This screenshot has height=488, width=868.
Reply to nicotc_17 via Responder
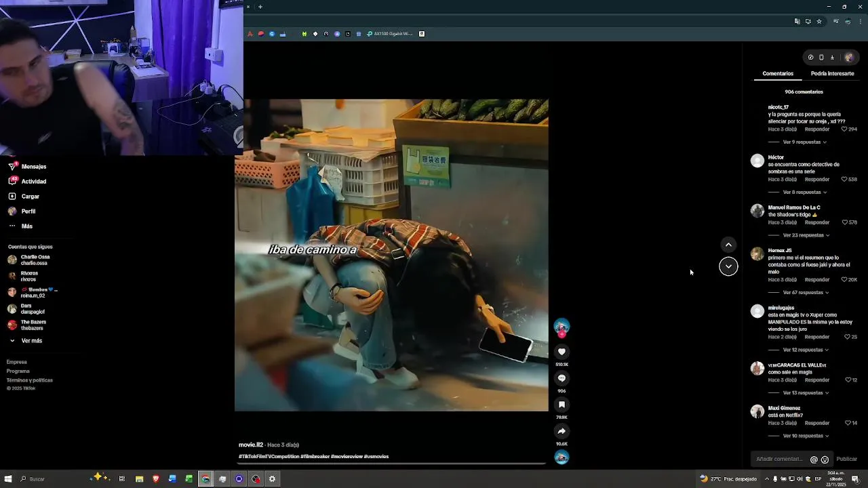(816, 129)
